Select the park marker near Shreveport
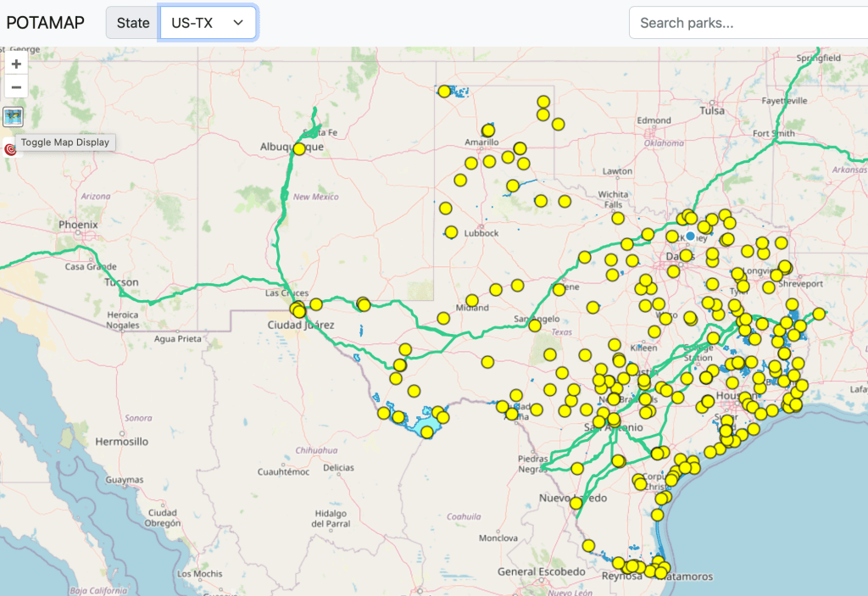This screenshot has width=868, height=596. click(x=792, y=304)
